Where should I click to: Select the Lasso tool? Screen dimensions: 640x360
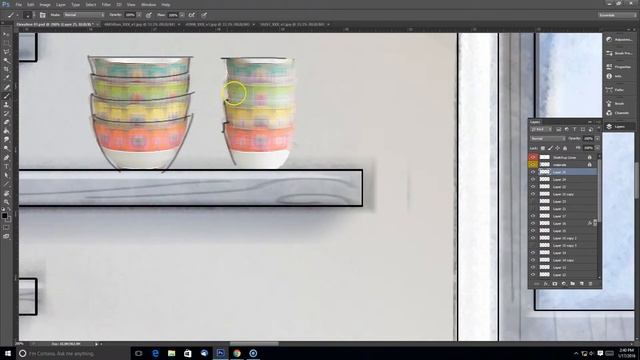(7, 52)
